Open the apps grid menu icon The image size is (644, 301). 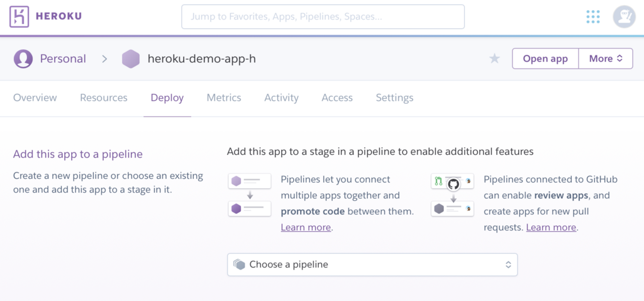click(x=592, y=17)
